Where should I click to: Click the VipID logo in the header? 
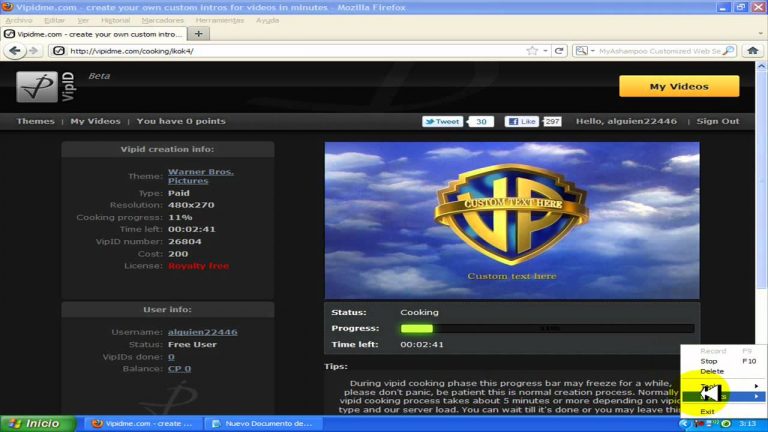46,87
